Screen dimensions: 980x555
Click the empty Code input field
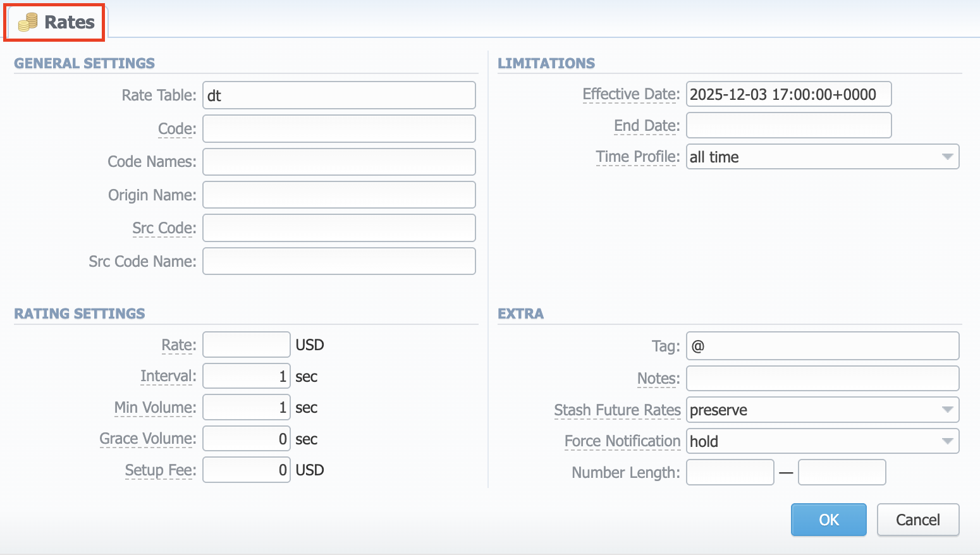(339, 128)
